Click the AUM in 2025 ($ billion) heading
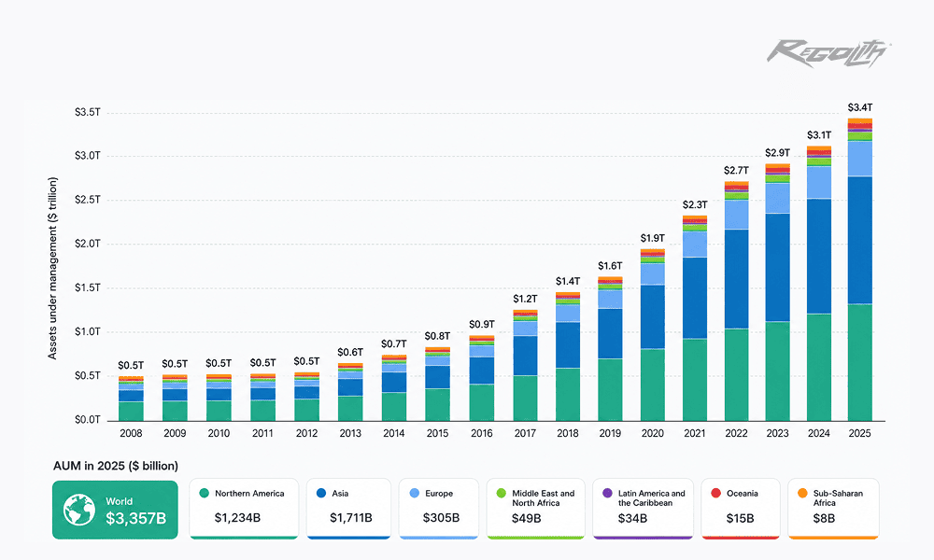 coord(116,466)
